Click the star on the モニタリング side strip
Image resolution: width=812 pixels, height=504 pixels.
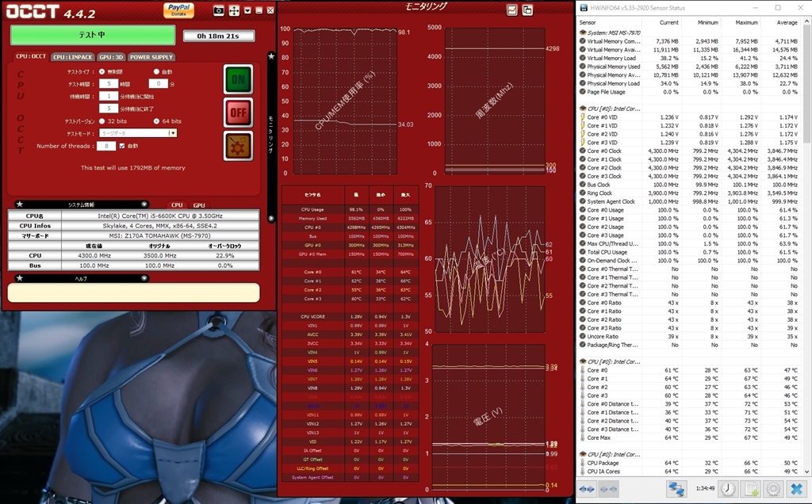click(271, 56)
